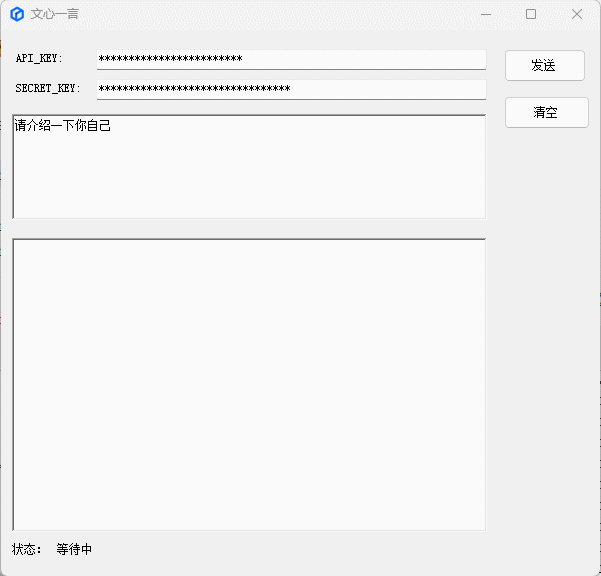Click the SECRET_KEY label
The height and width of the screenshot is (576, 601).
point(48,89)
